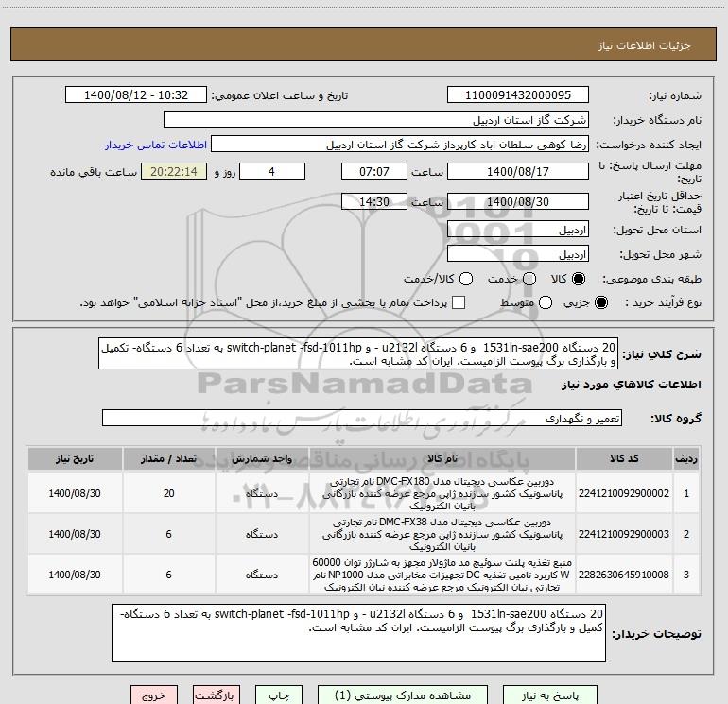Click the توضیحات خریدار text area

click(358, 633)
